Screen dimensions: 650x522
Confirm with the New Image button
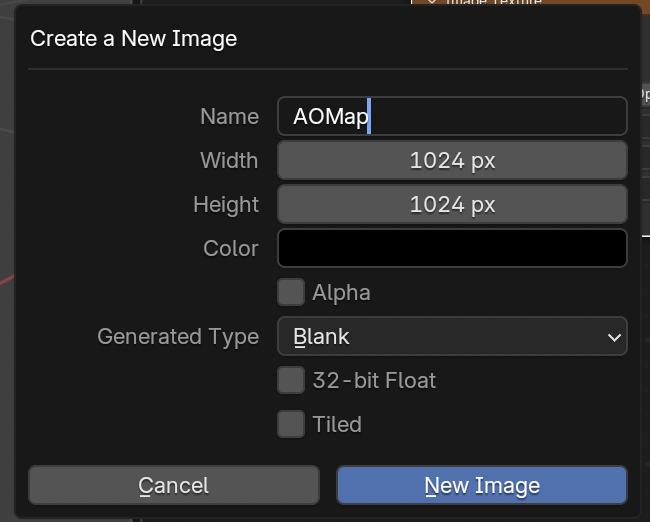pos(482,486)
